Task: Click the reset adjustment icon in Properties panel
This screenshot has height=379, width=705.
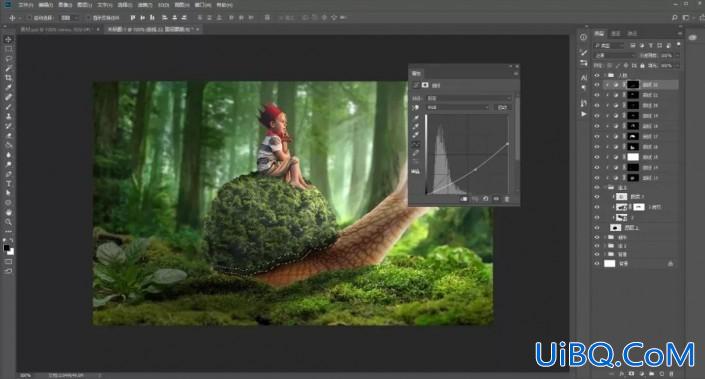Action: click(x=486, y=199)
